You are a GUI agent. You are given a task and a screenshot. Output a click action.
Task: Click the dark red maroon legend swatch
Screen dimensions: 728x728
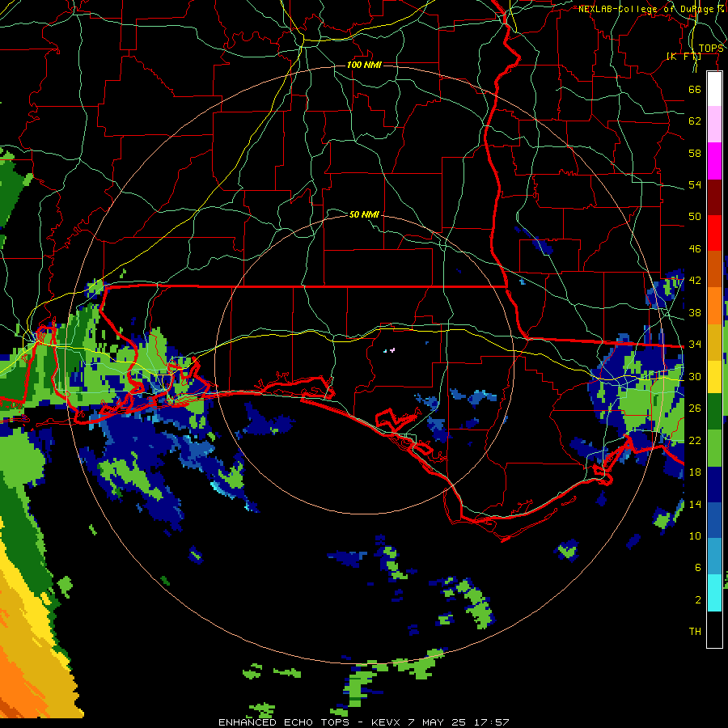click(714, 197)
